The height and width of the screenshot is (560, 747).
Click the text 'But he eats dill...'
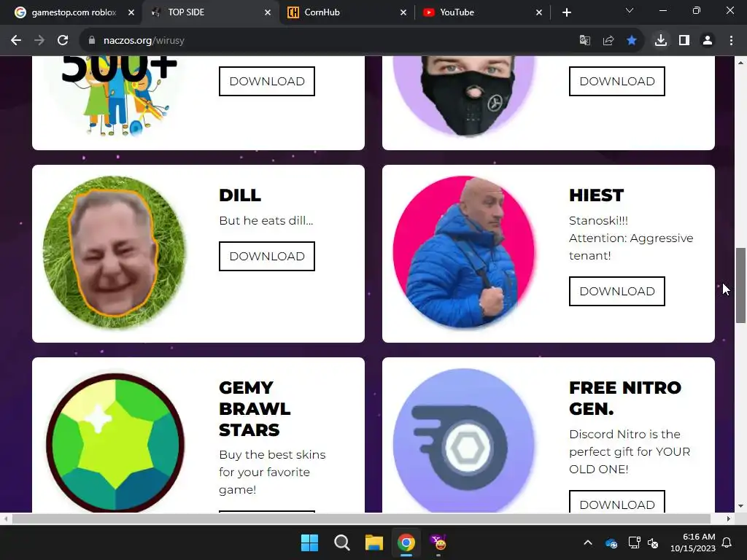[x=266, y=220]
